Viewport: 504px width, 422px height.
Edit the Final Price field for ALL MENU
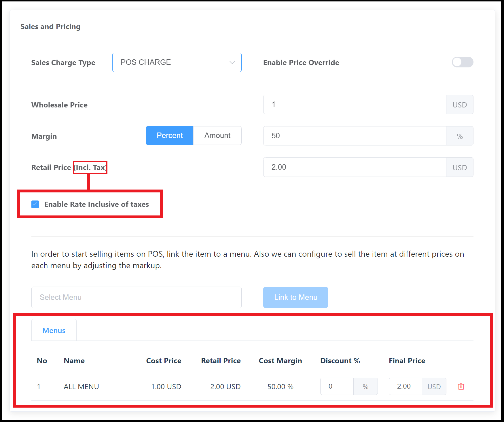pyautogui.click(x=405, y=386)
